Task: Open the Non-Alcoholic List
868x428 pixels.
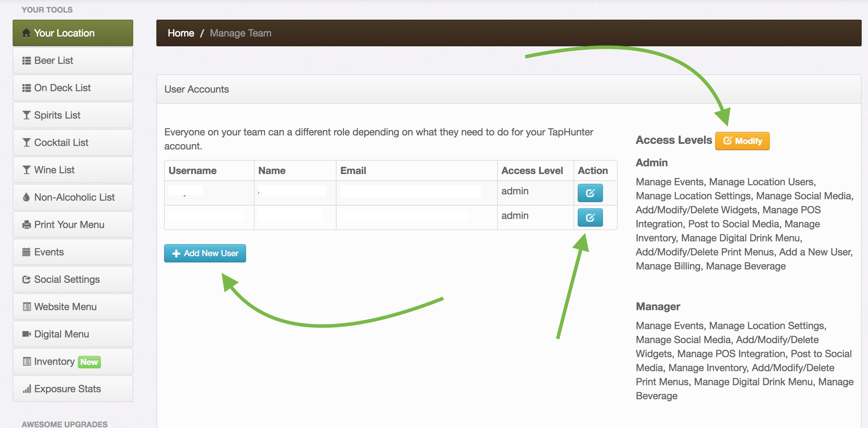Action: (x=73, y=197)
